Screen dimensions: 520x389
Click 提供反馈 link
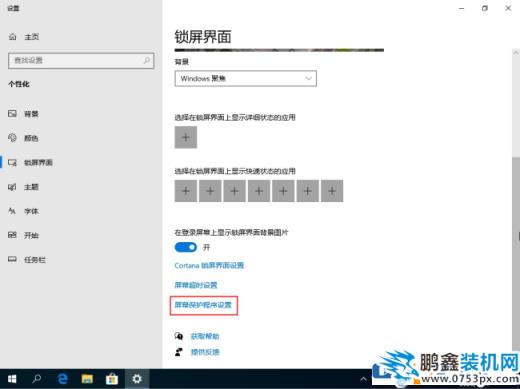(x=205, y=352)
